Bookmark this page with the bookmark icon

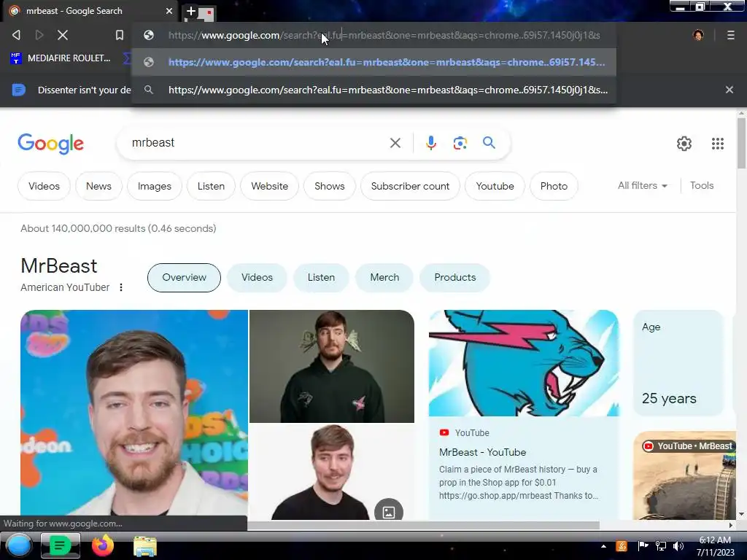(120, 35)
